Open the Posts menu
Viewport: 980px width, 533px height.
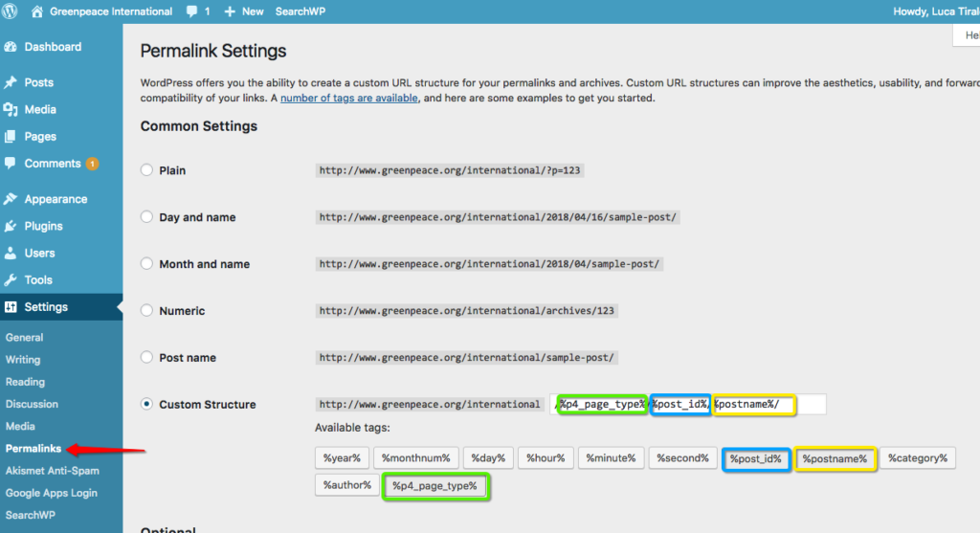point(38,82)
